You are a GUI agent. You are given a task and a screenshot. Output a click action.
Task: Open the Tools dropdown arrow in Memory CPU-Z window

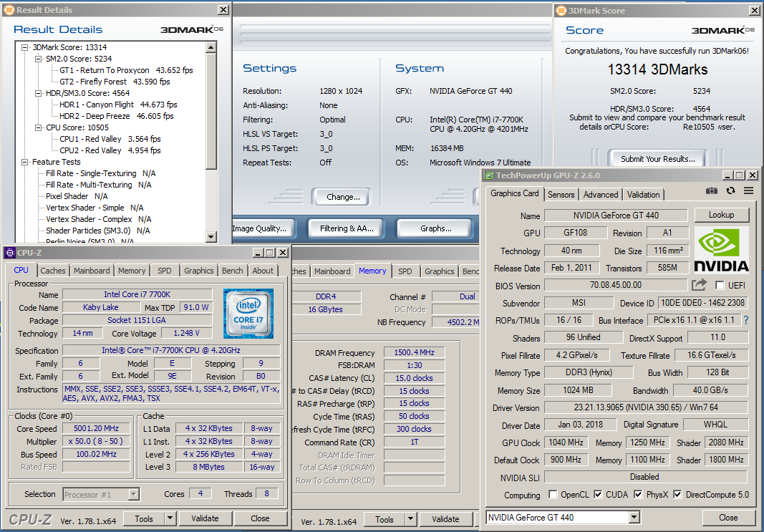(x=411, y=519)
